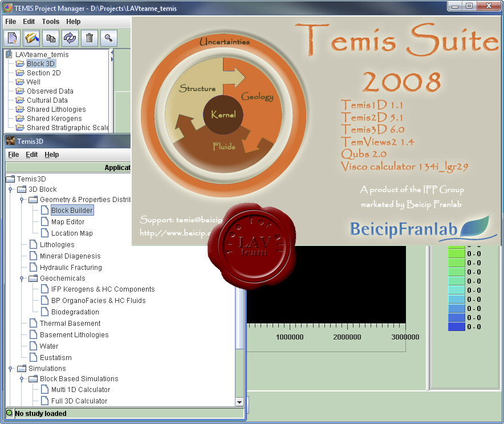
Task: Select Block 3D in project tree
Action: click(40, 64)
